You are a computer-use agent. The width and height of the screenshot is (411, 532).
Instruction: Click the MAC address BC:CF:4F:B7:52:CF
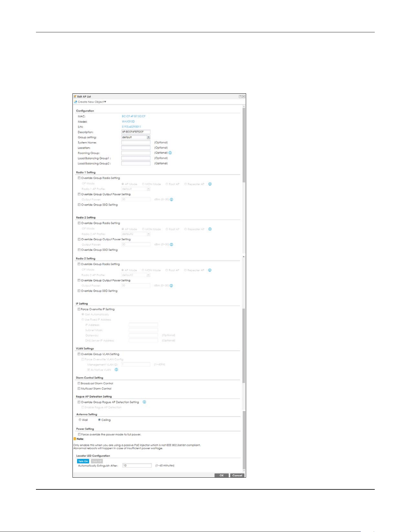[x=134, y=116]
